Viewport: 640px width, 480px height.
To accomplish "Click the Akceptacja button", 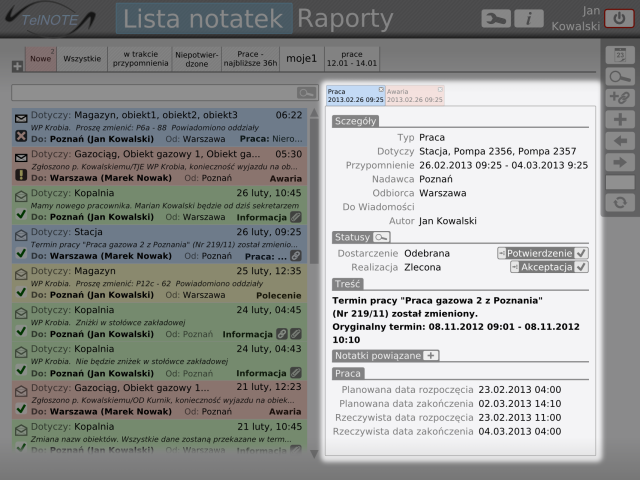I will pyautogui.click(x=549, y=267).
